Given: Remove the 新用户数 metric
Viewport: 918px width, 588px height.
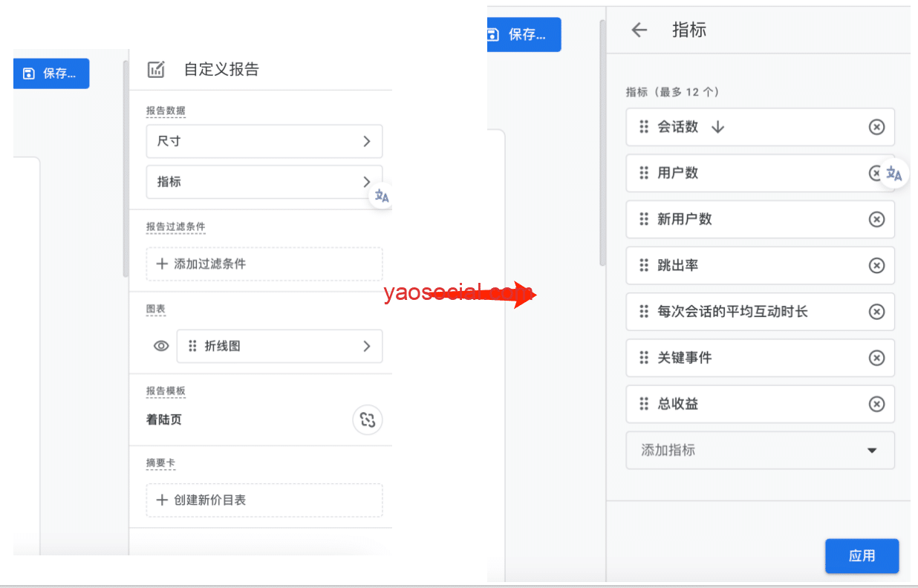Looking at the screenshot, I should pos(876,219).
